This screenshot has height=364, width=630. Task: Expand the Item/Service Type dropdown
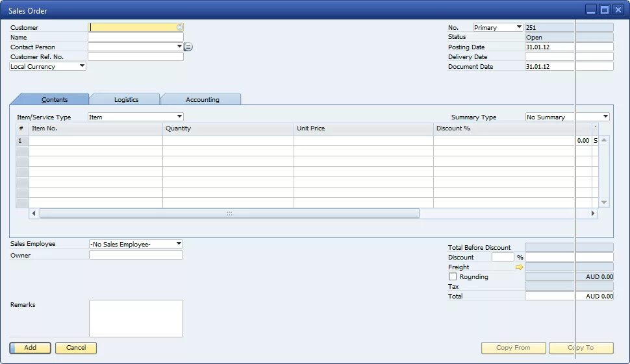[x=179, y=116]
